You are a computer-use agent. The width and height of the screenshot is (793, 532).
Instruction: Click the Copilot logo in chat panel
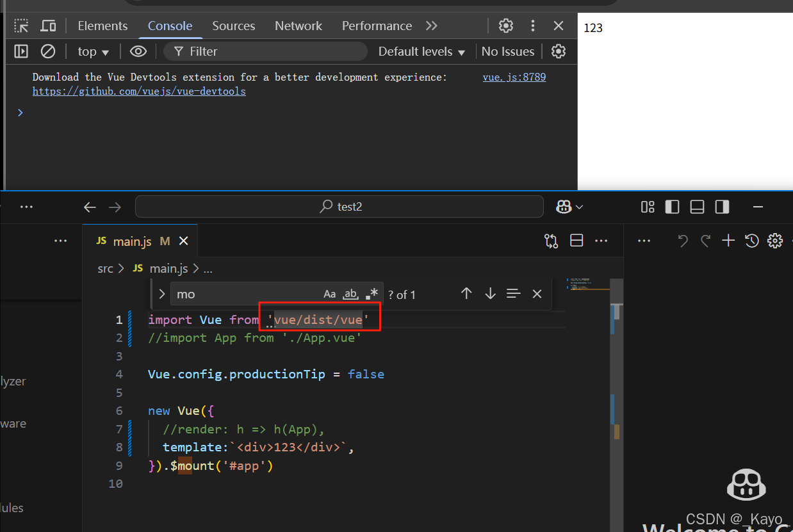point(746,485)
